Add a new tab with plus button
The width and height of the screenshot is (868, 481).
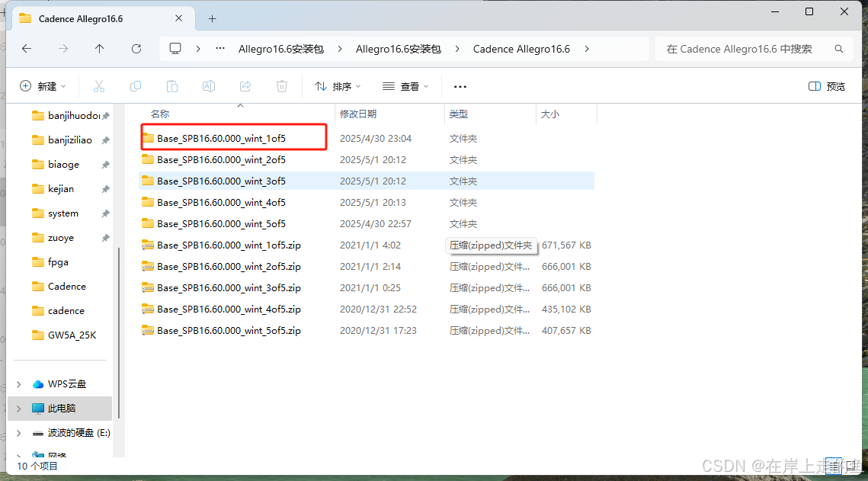pyautogui.click(x=212, y=19)
